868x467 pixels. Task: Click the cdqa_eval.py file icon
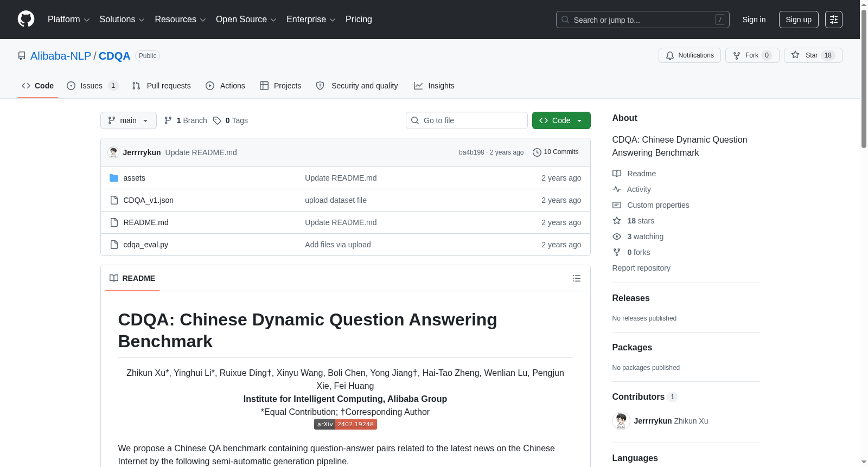[114, 245]
